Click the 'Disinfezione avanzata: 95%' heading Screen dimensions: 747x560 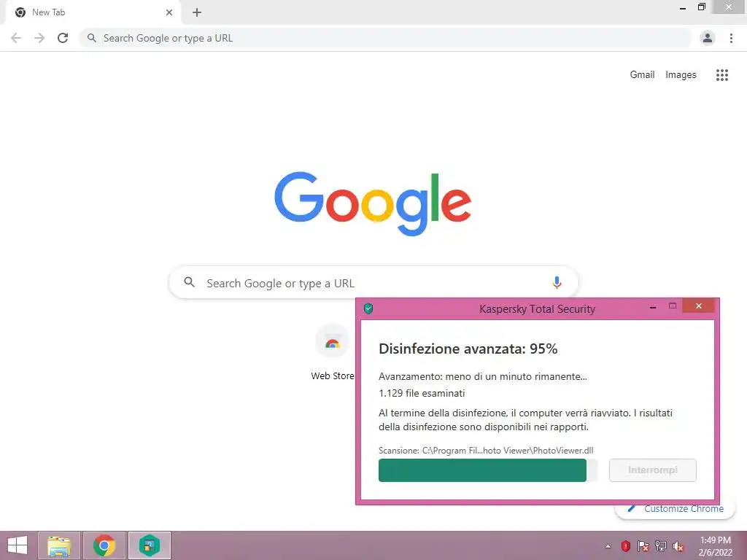point(468,349)
